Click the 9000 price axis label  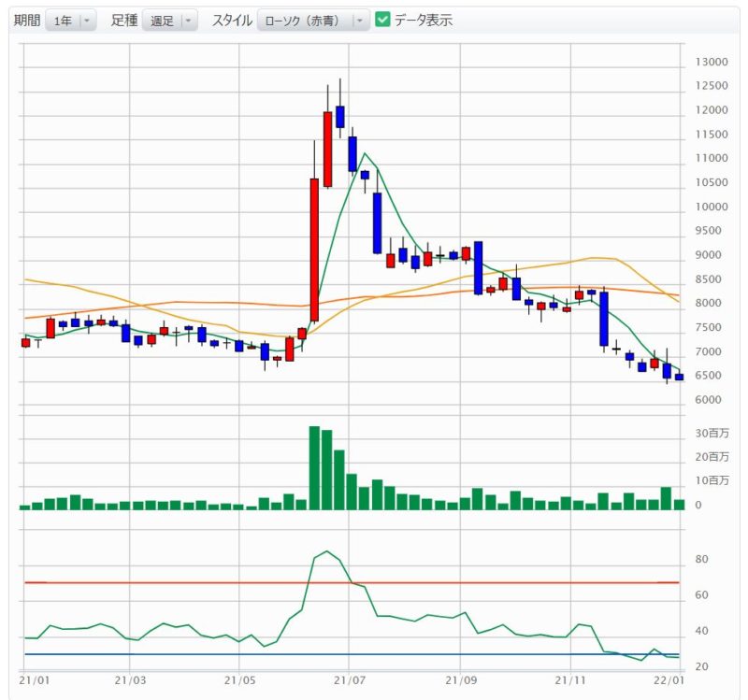pyautogui.click(x=709, y=255)
